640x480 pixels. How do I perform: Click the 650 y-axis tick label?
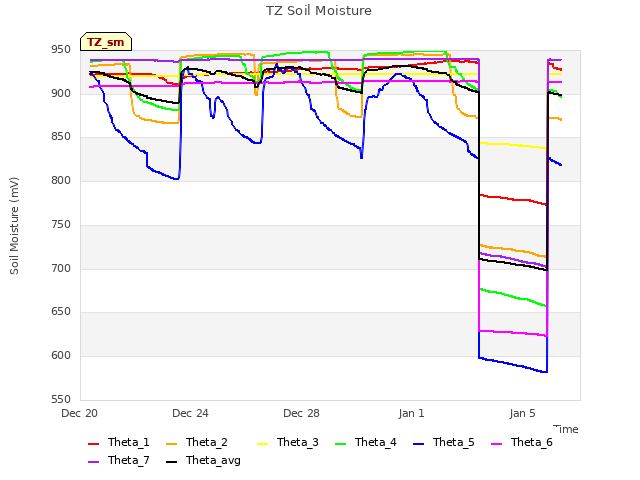(x=61, y=312)
